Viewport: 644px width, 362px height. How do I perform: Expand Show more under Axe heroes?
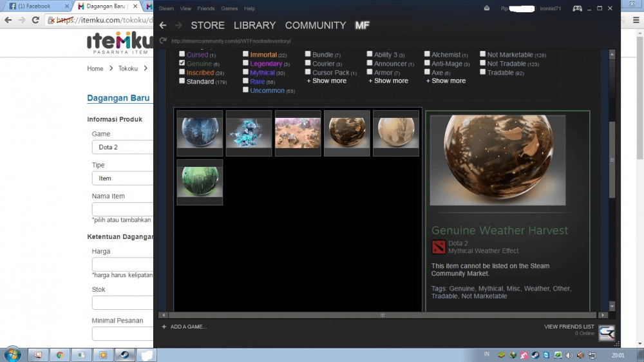(x=446, y=81)
